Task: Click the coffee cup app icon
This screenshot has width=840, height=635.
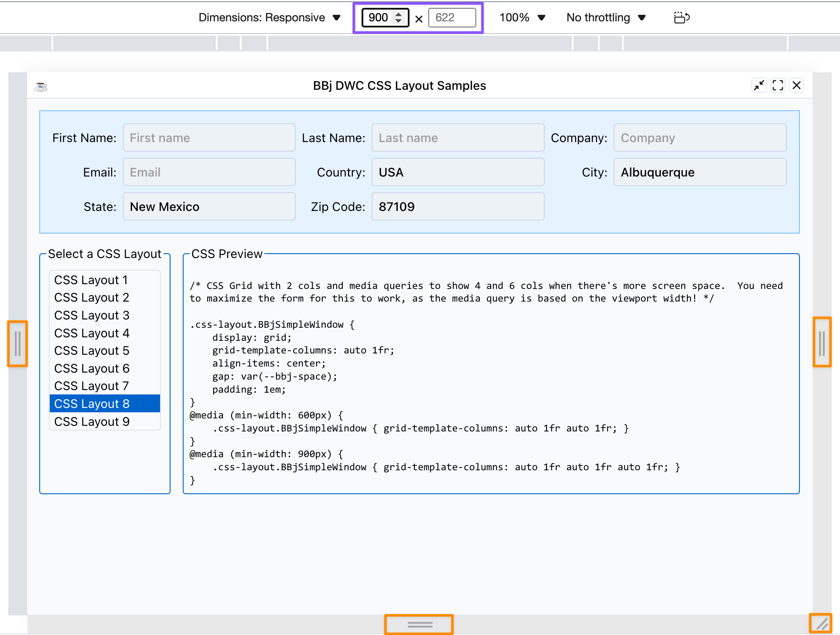Action: pos(41,86)
